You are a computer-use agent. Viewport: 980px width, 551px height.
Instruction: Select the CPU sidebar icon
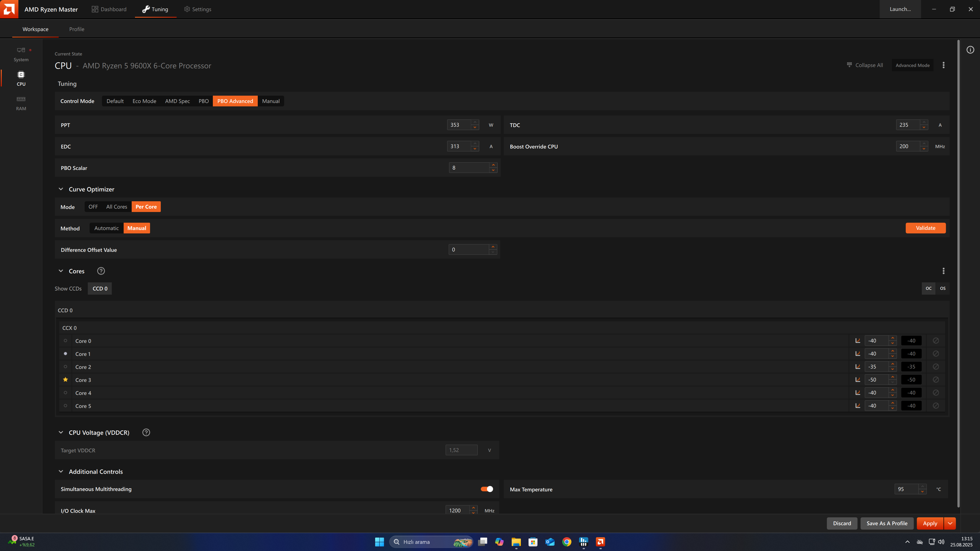click(x=21, y=74)
